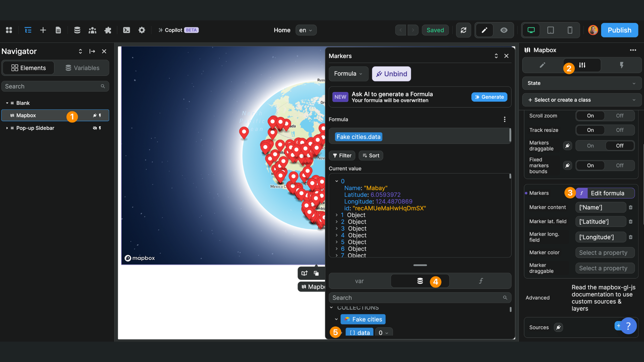Open the Data collections panel
The width and height of the screenshot is (644, 362).
77,30
